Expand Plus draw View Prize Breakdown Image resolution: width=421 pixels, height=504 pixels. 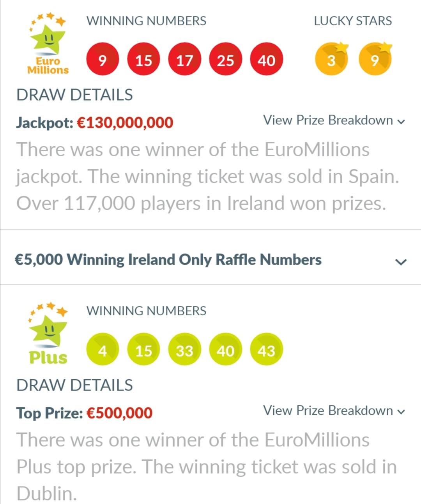[334, 411]
